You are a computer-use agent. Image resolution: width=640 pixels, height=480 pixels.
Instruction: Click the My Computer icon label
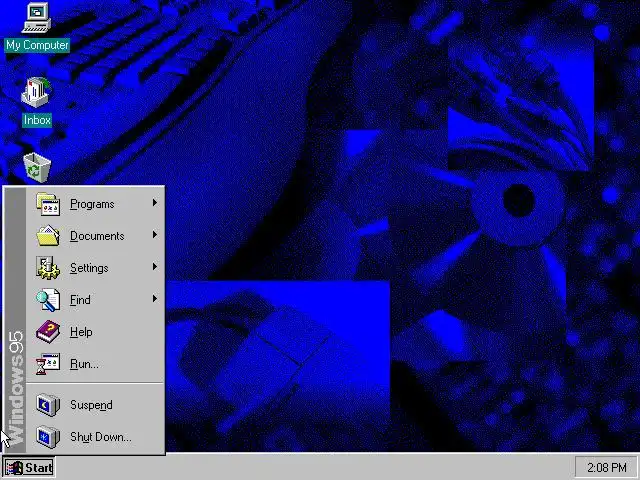pyautogui.click(x=37, y=45)
